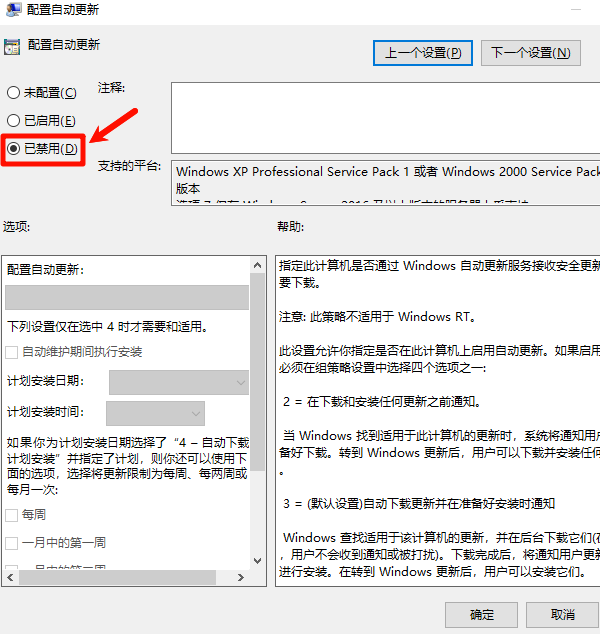Open the 计划安装时间 dropdown
This screenshot has height=634, width=600.
155,413
